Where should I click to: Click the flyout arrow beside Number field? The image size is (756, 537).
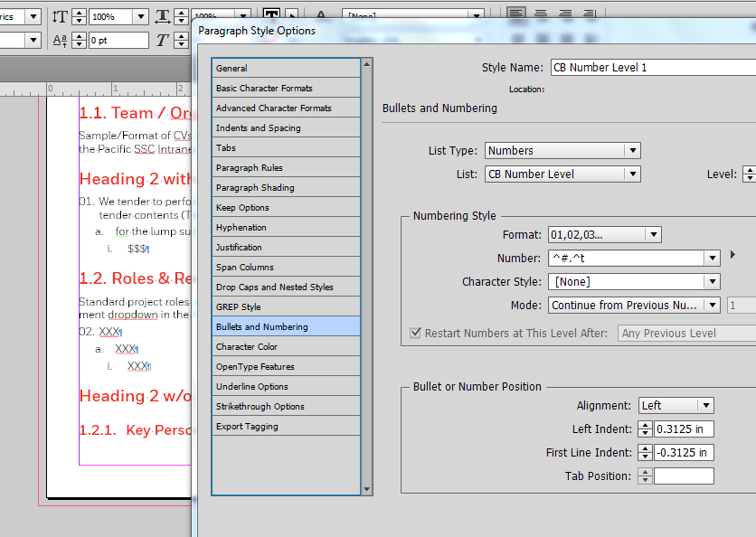732,258
